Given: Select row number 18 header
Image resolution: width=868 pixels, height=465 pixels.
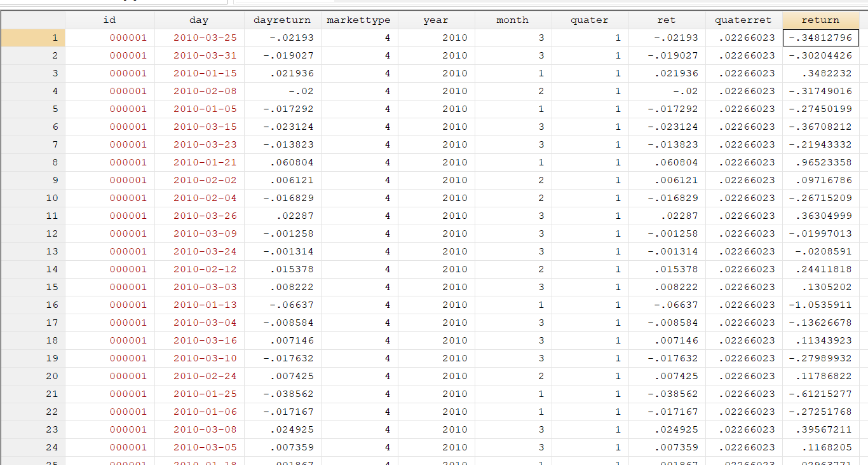Looking at the screenshot, I should coord(33,340).
